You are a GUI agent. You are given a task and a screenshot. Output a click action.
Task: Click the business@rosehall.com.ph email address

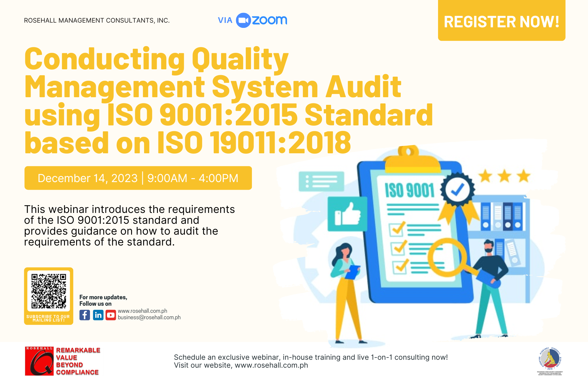coord(149,317)
